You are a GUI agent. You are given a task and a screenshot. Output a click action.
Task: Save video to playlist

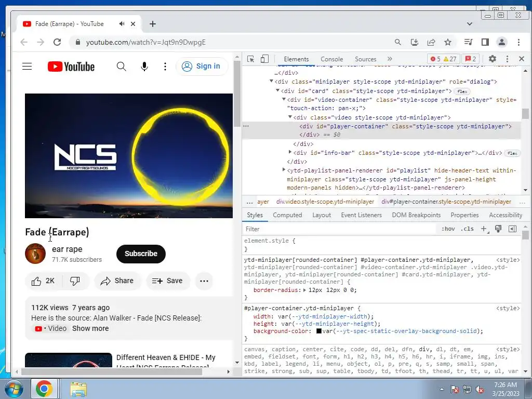click(168, 281)
